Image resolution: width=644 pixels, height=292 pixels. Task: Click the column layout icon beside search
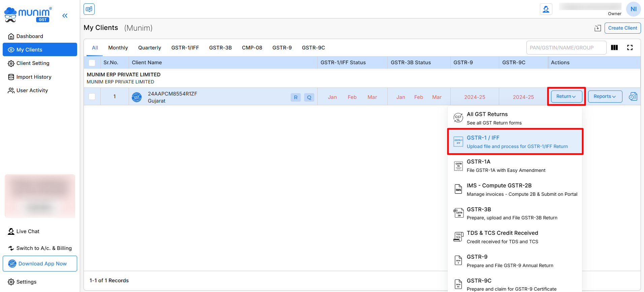(614, 48)
